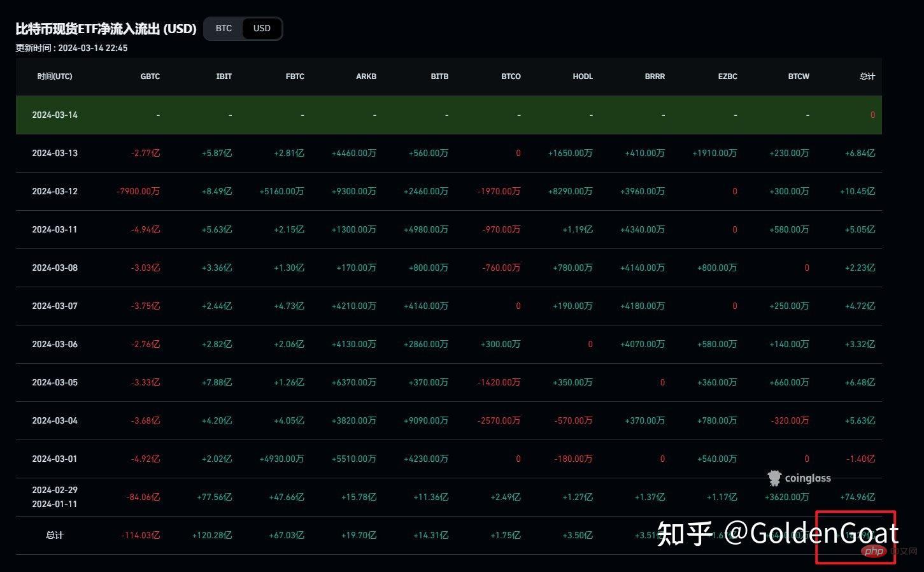
Task: Click total +74.96亿 in range row
Action: [x=857, y=497]
